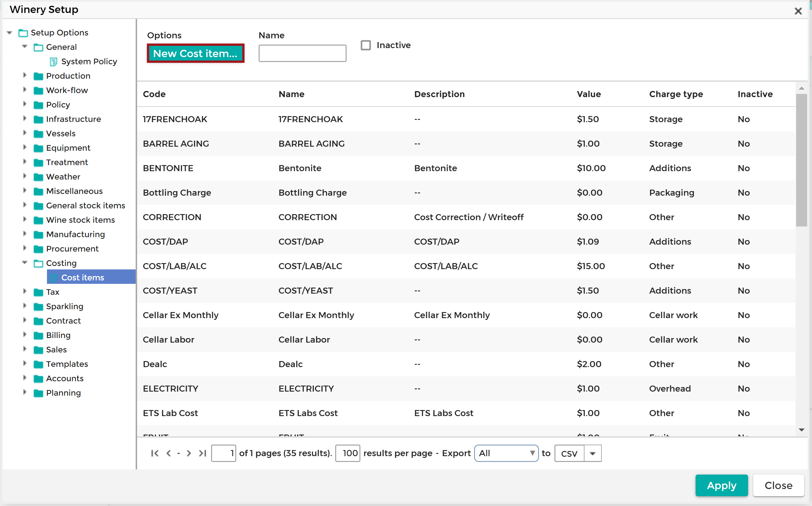The width and height of the screenshot is (812, 506).
Task: Click the results per page field
Action: coord(348,454)
